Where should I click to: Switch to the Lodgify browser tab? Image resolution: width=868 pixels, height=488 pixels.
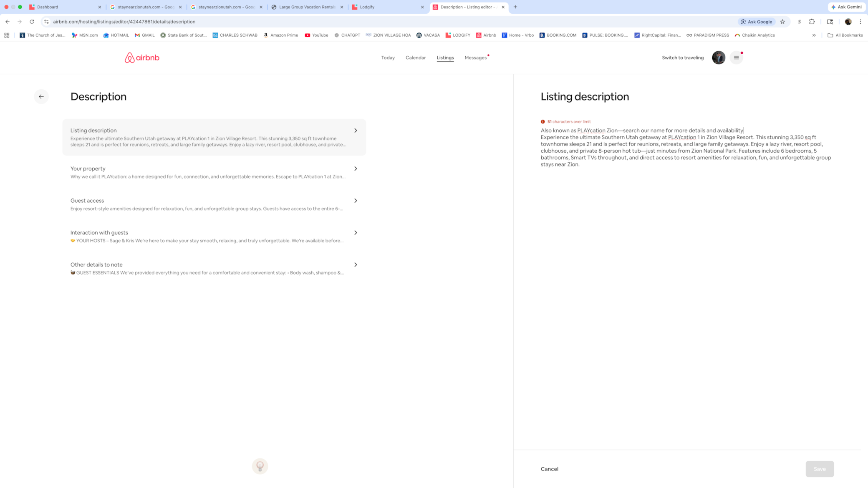[387, 7]
